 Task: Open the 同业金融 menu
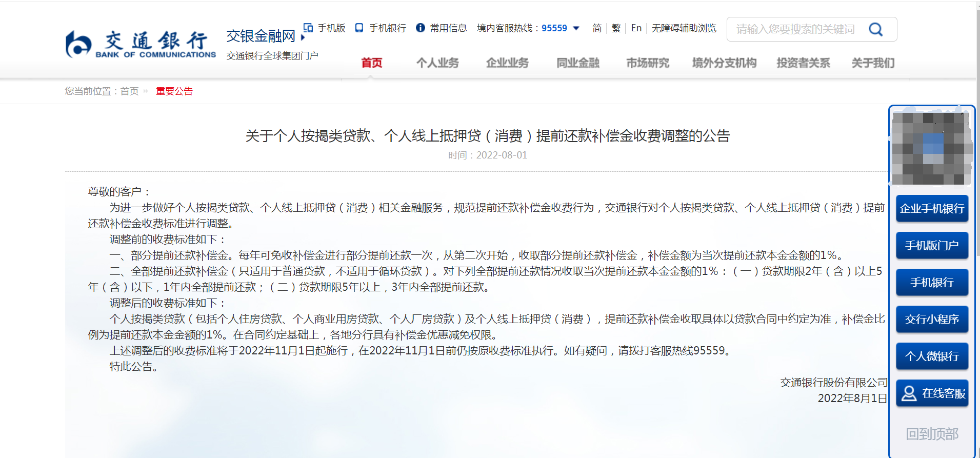coord(578,63)
